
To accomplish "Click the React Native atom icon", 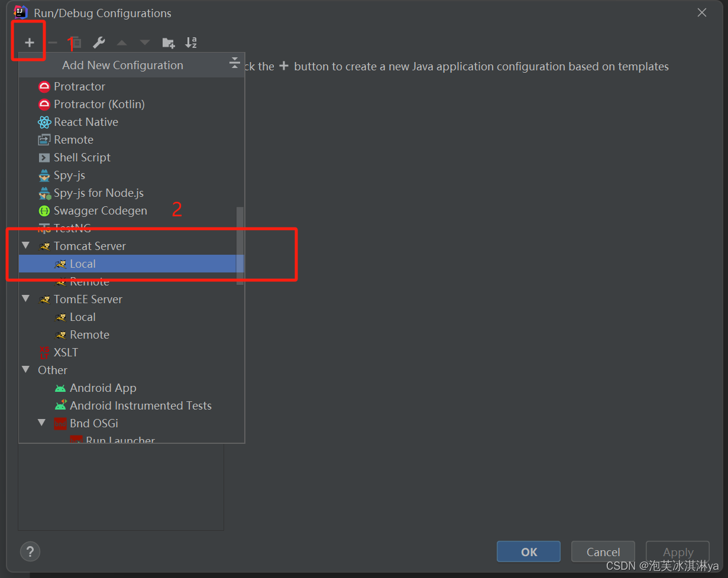I will point(44,122).
